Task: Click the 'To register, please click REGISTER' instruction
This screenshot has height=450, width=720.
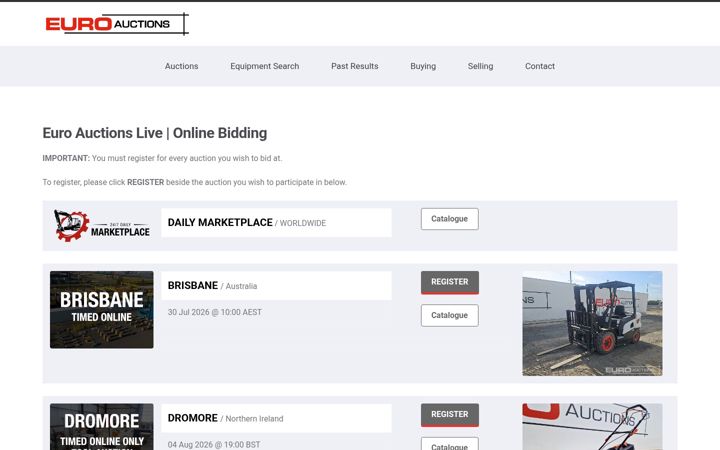Action: point(194,182)
